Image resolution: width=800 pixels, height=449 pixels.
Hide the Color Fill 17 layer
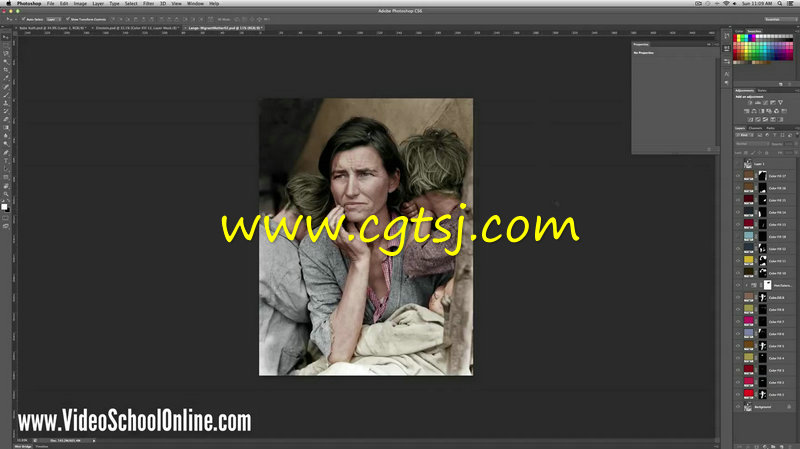point(738,176)
